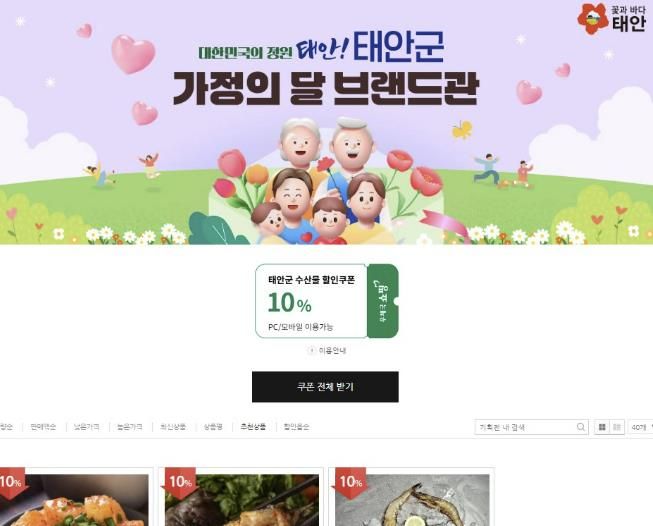653x526 pixels.
Task: Click 10% badge on shrimp product
Action: point(350,482)
